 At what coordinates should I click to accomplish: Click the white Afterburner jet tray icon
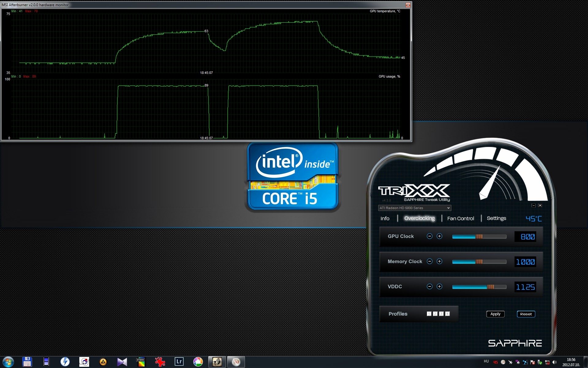tap(511, 362)
